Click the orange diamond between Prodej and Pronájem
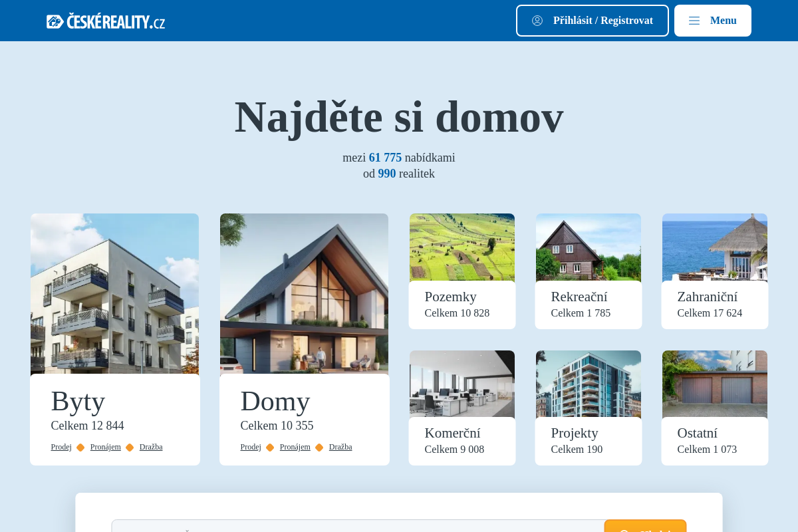 point(80,447)
